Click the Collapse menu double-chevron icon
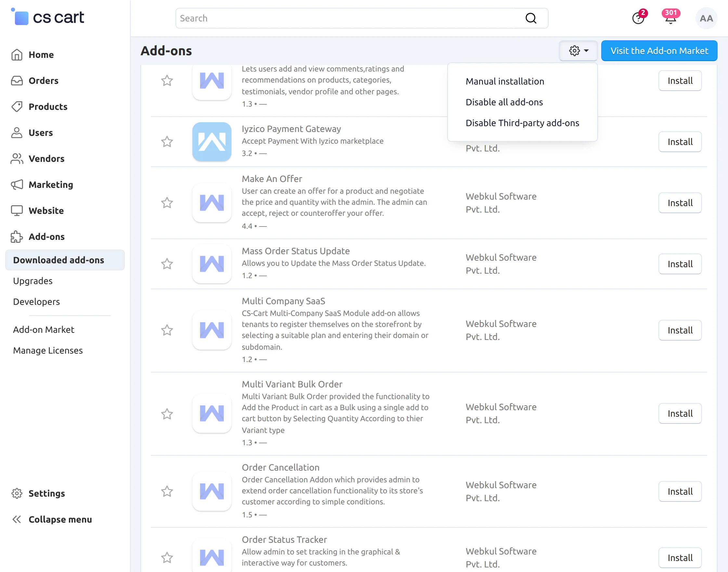728x572 pixels. point(17,519)
